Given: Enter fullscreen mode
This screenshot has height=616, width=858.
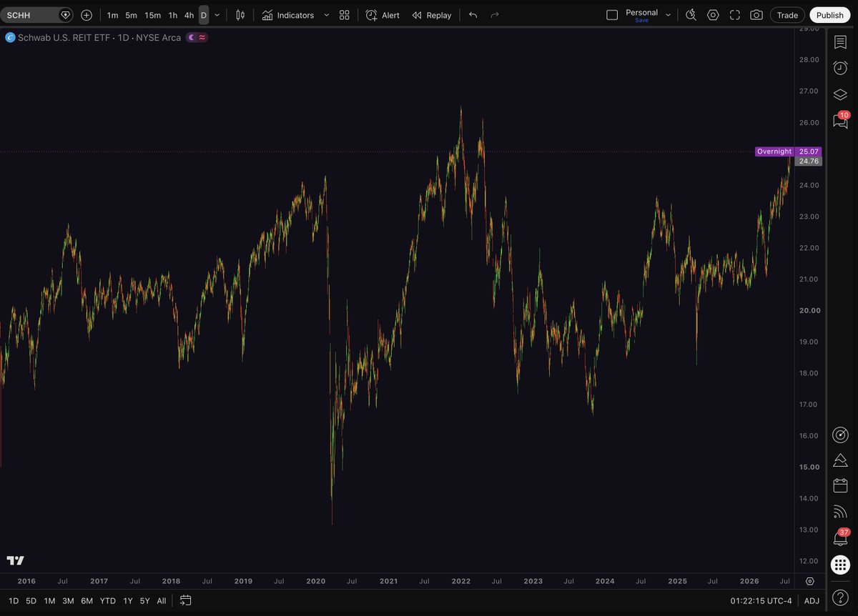Looking at the screenshot, I should pyautogui.click(x=735, y=15).
